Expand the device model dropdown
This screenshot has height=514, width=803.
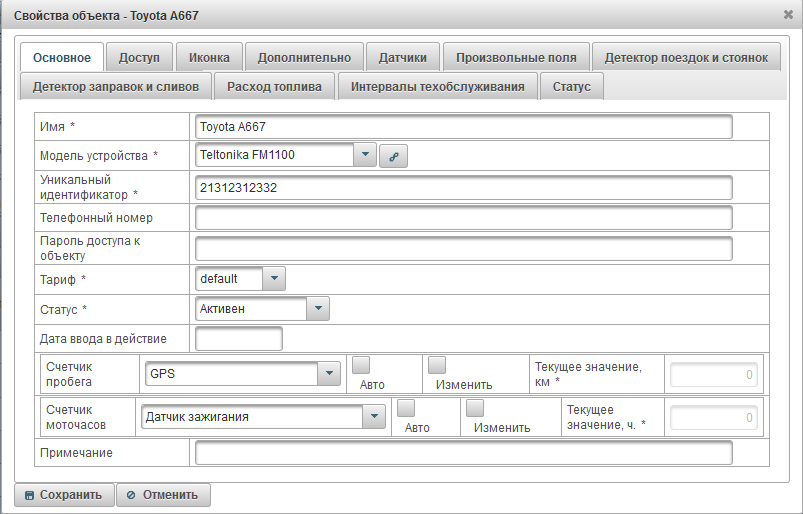click(x=364, y=155)
